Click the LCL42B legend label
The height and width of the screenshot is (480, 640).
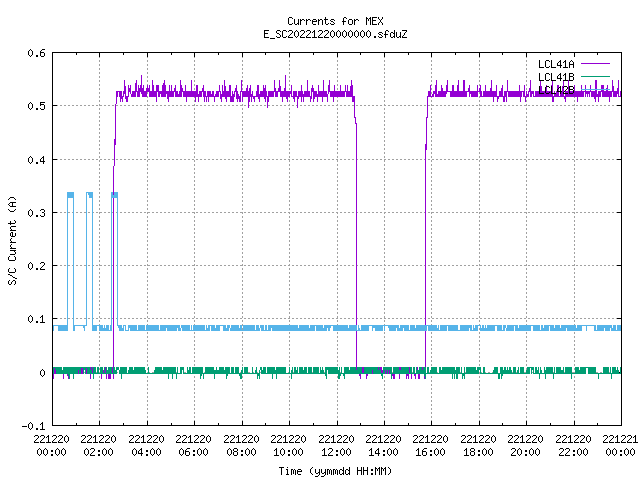coord(556,90)
